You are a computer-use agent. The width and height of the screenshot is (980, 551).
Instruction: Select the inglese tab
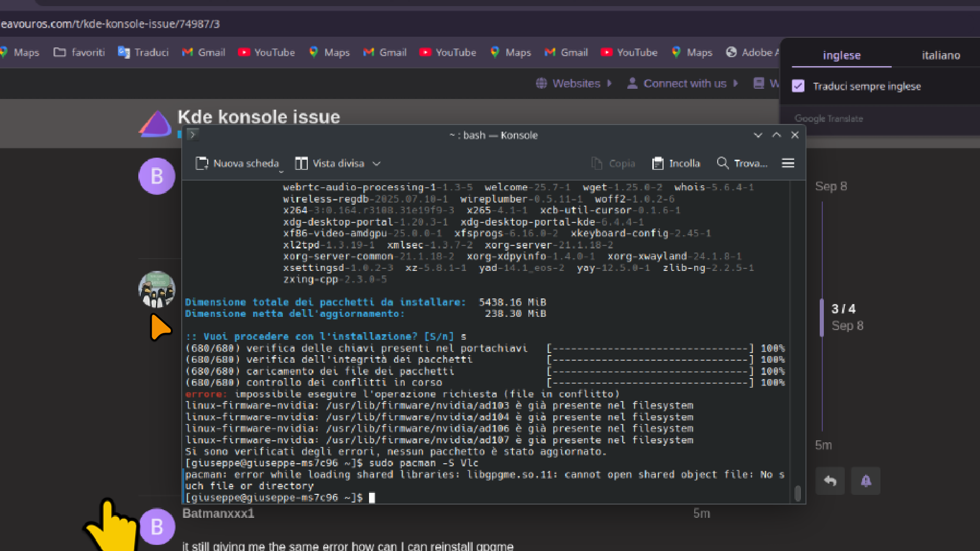[x=841, y=56]
